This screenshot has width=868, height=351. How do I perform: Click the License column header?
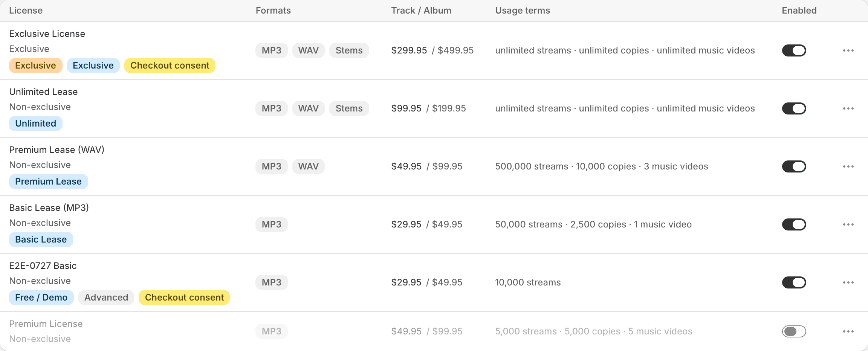(x=26, y=11)
